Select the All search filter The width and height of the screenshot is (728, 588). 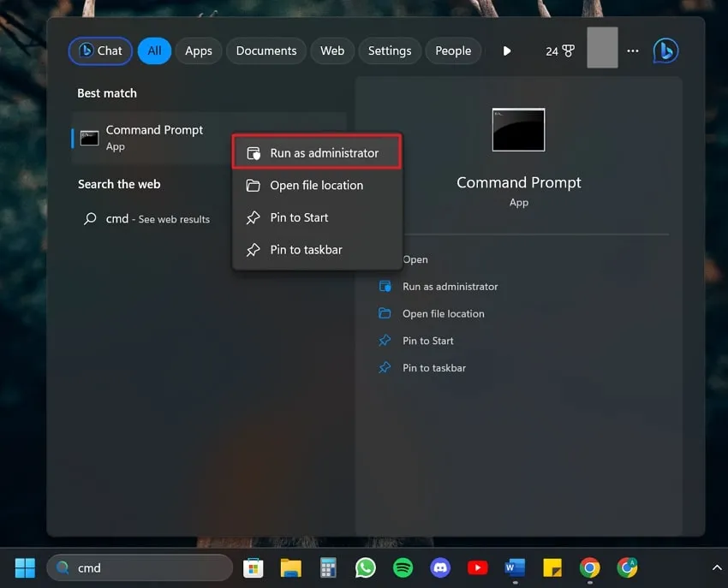[x=155, y=50]
